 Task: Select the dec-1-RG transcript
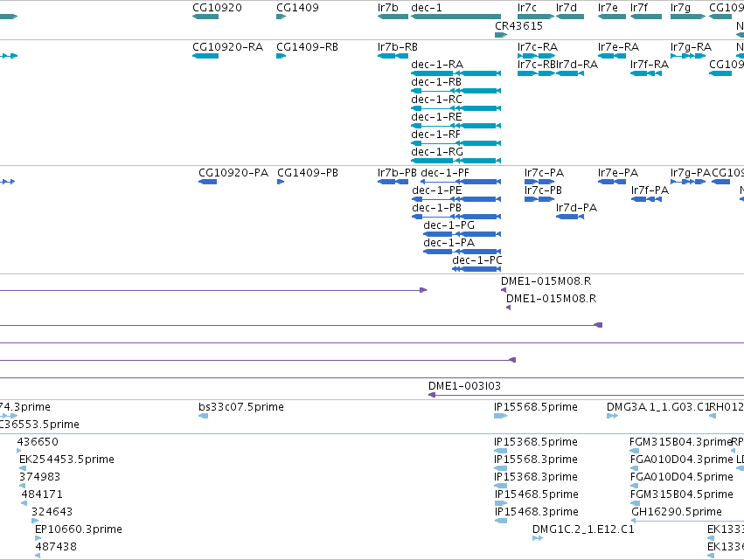456,161
